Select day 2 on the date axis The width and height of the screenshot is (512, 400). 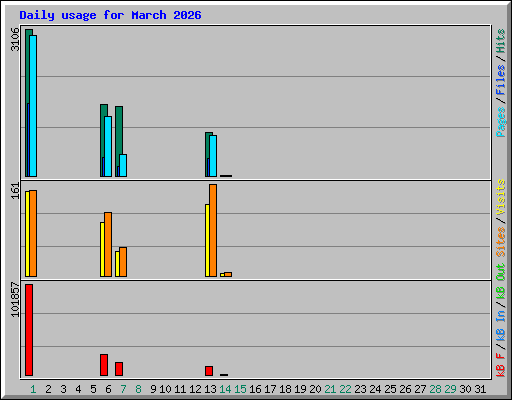[48, 389]
